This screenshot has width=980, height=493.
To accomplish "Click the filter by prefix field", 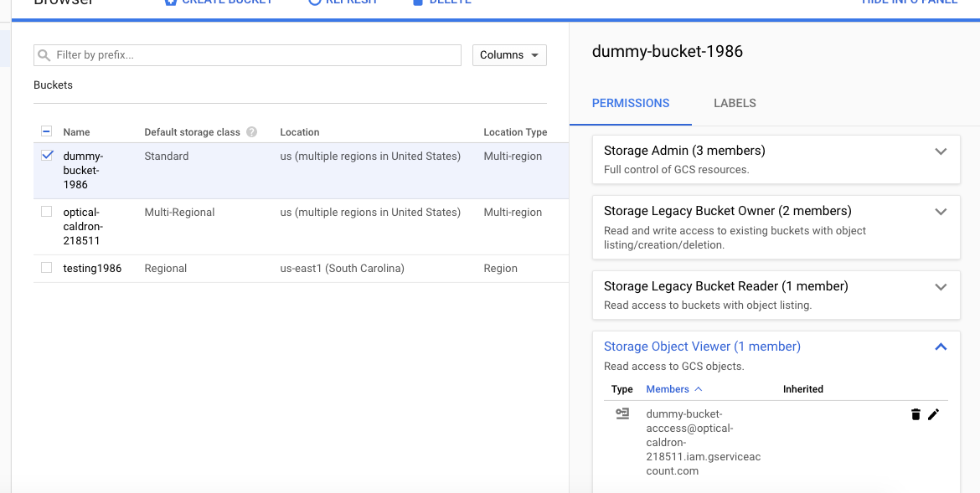I will (x=168, y=54).
